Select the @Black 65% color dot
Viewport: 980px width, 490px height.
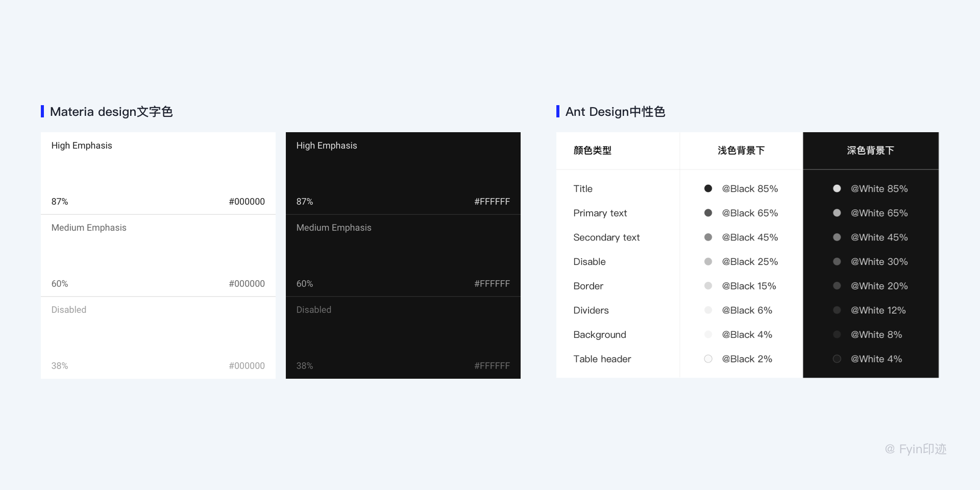(x=708, y=213)
